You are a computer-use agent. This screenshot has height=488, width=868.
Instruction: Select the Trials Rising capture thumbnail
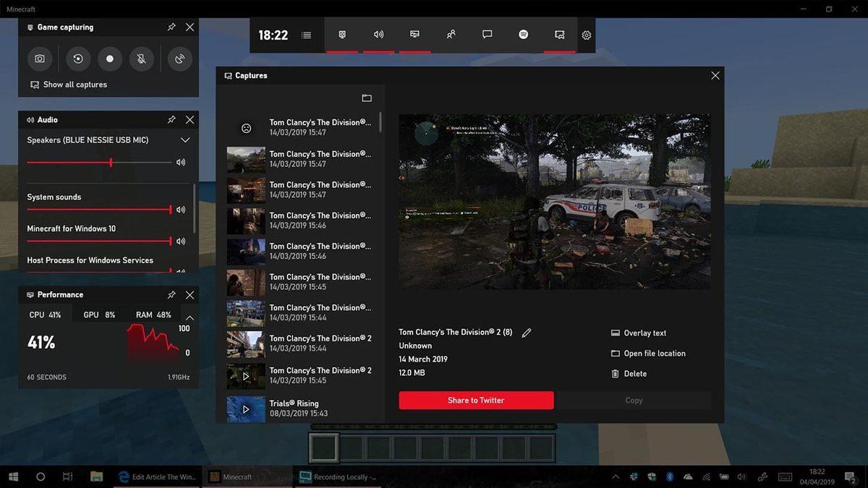(x=246, y=408)
